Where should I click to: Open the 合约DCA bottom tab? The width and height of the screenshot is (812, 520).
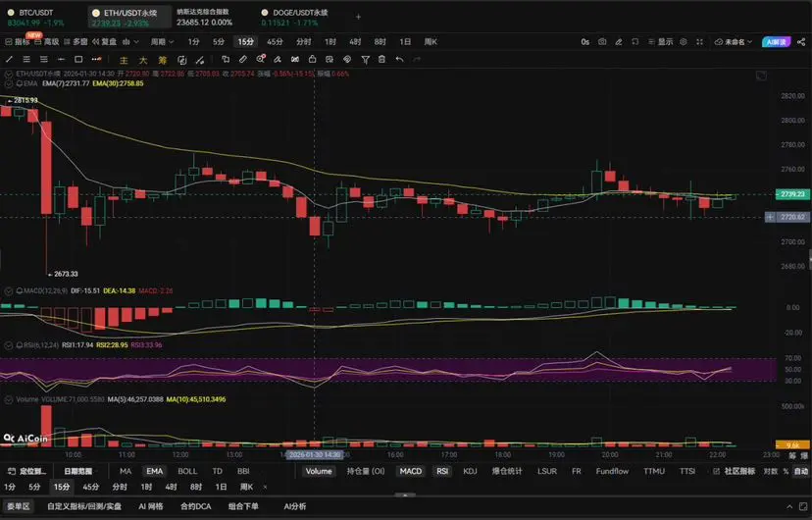[x=195, y=506]
